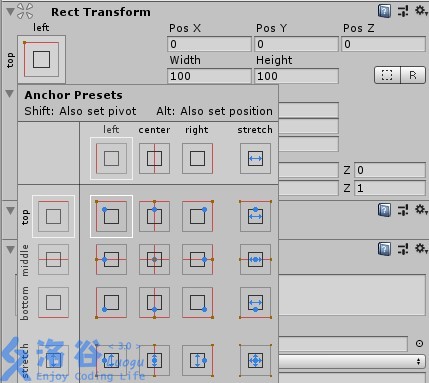Open gear menu of second component
The image size is (429, 383).
point(421,210)
